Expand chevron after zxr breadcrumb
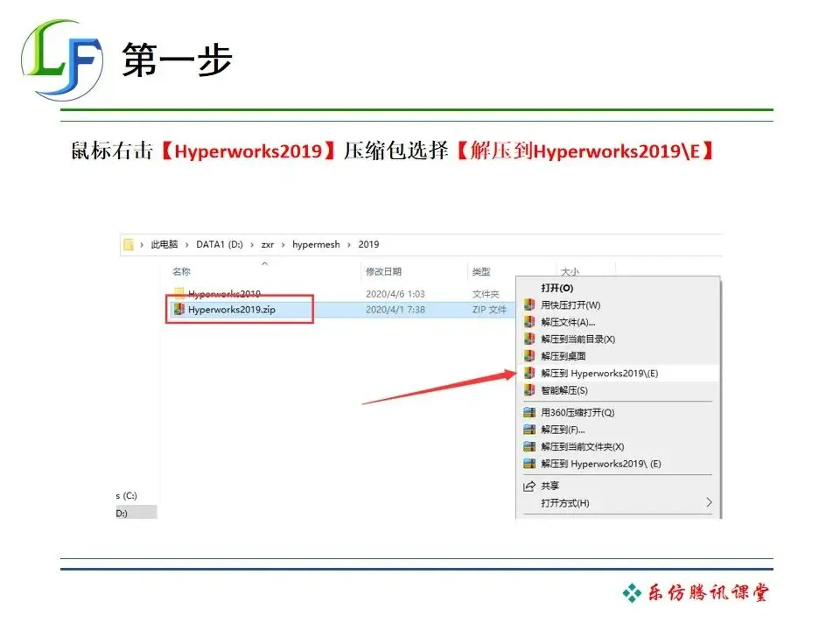Image resolution: width=840 pixels, height=630 pixels. (x=283, y=245)
